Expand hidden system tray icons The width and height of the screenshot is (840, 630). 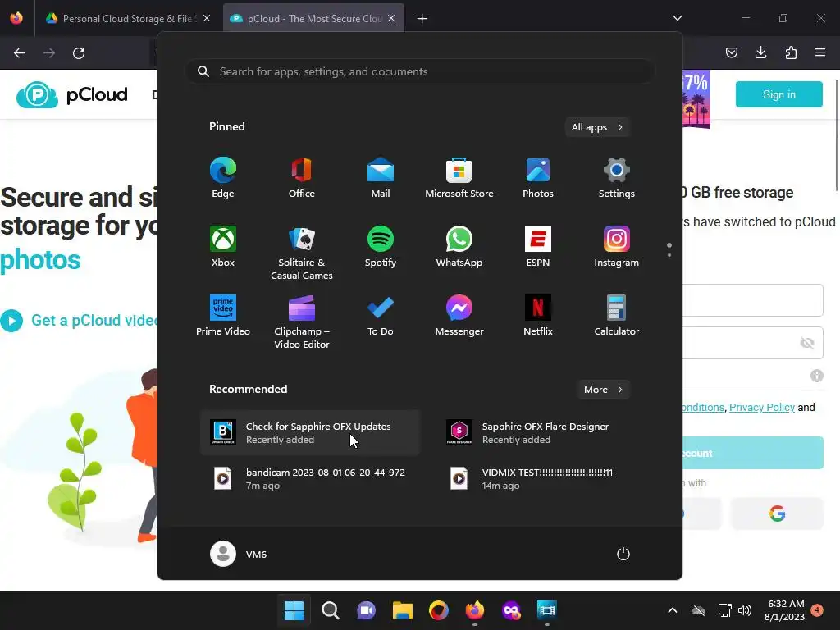[673, 610]
